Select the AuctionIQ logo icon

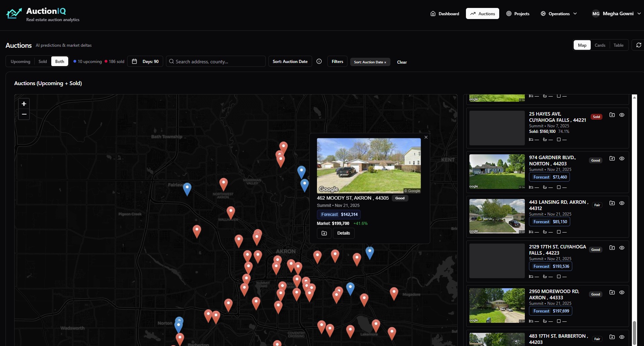(x=14, y=12)
